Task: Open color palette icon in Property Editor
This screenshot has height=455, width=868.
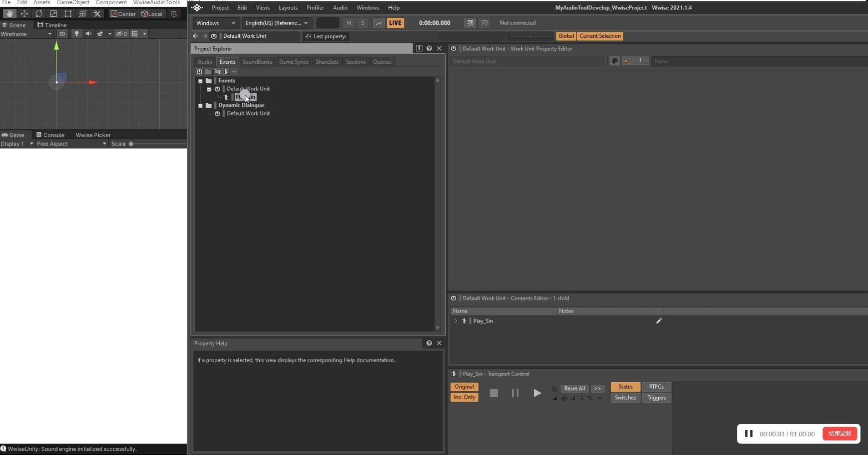Action: point(614,61)
